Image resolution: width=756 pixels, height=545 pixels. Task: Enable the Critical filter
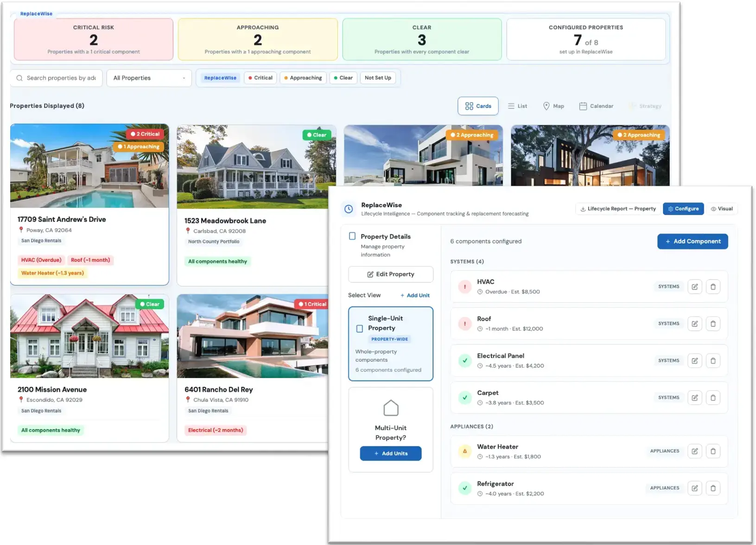pos(260,78)
